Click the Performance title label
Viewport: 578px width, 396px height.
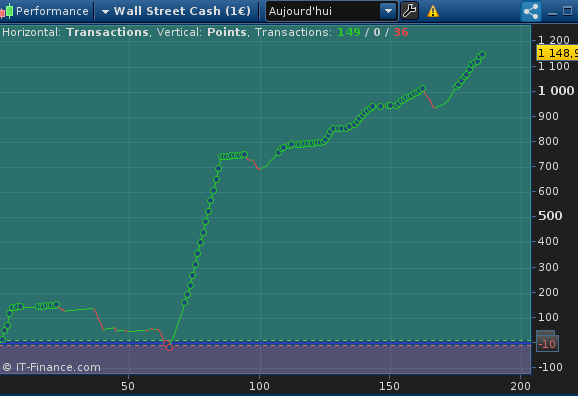52,11
